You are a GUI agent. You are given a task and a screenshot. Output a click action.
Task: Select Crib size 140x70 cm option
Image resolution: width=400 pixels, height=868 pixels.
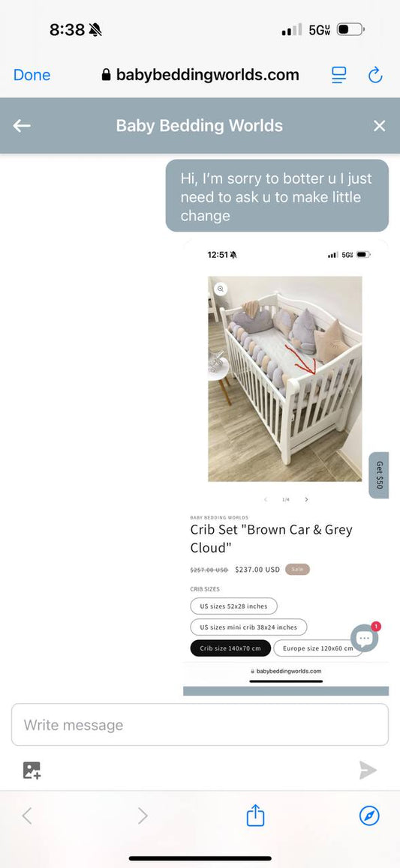[x=230, y=648]
